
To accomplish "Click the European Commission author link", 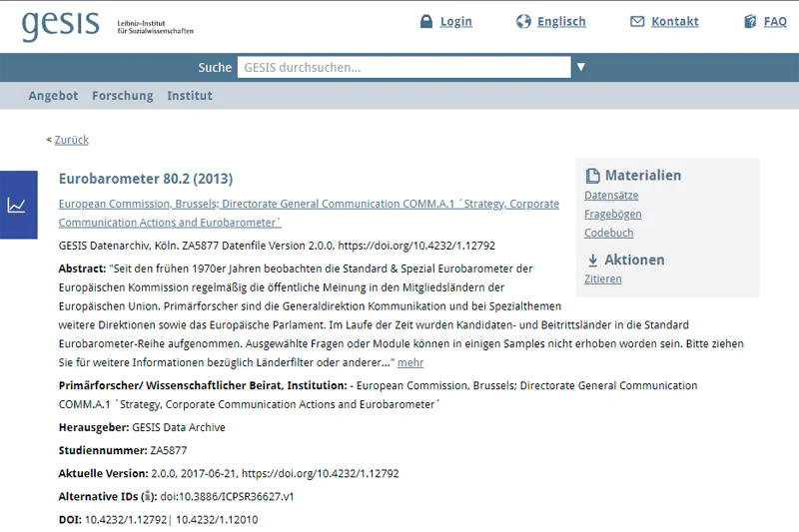I will coord(309,204).
